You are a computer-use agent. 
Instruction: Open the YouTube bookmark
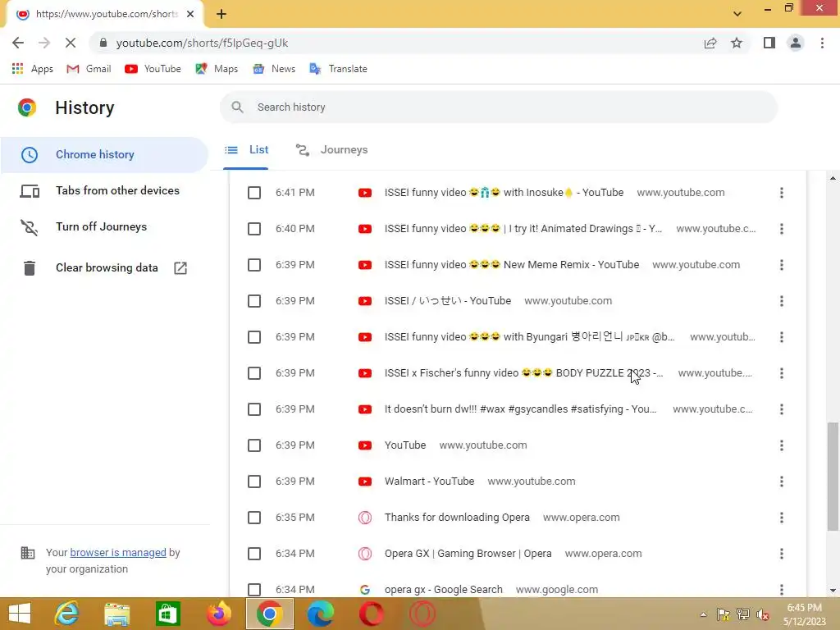[153, 69]
